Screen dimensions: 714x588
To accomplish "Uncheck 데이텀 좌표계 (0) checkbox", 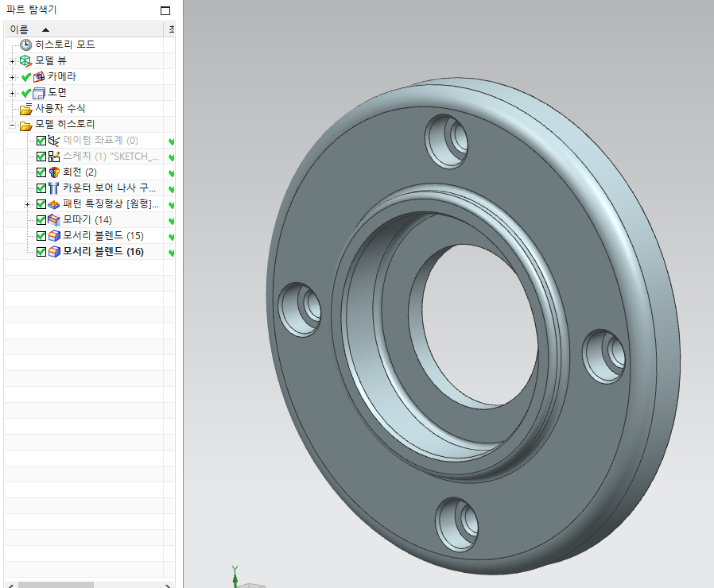I will click(x=41, y=141).
